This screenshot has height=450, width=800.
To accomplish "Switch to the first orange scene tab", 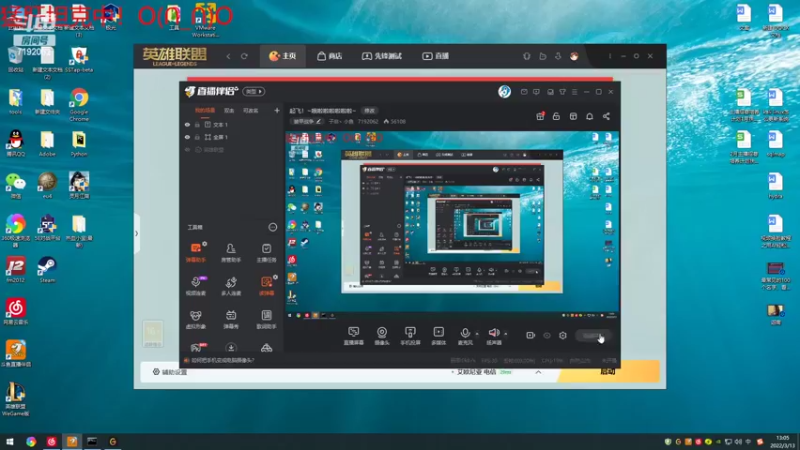I will pyautogui.click(x=205, y=110).
